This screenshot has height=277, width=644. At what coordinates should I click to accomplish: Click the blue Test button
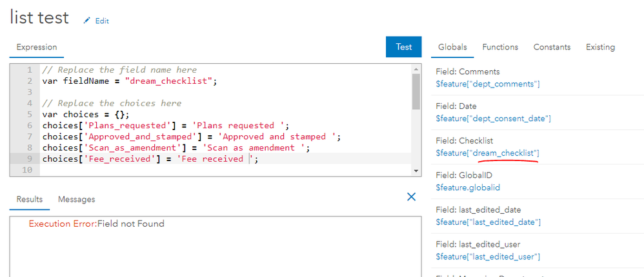(x=403, y=47)
